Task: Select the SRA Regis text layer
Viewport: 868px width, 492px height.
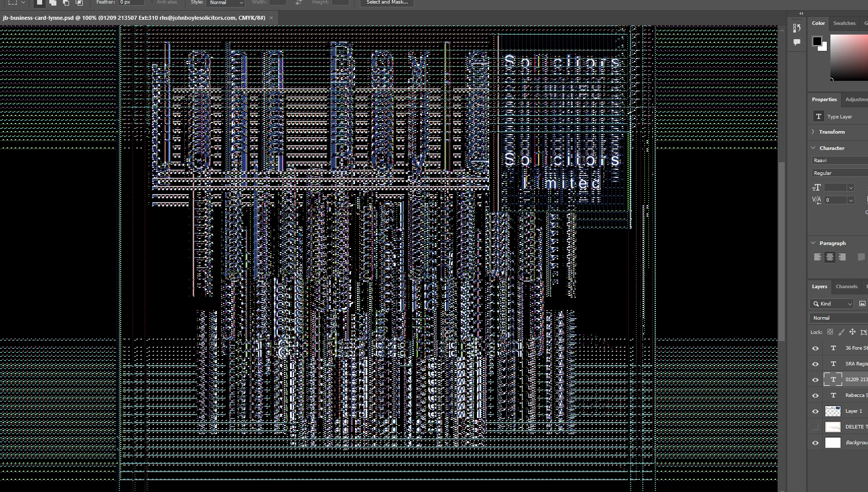Action: pos(856,364)
